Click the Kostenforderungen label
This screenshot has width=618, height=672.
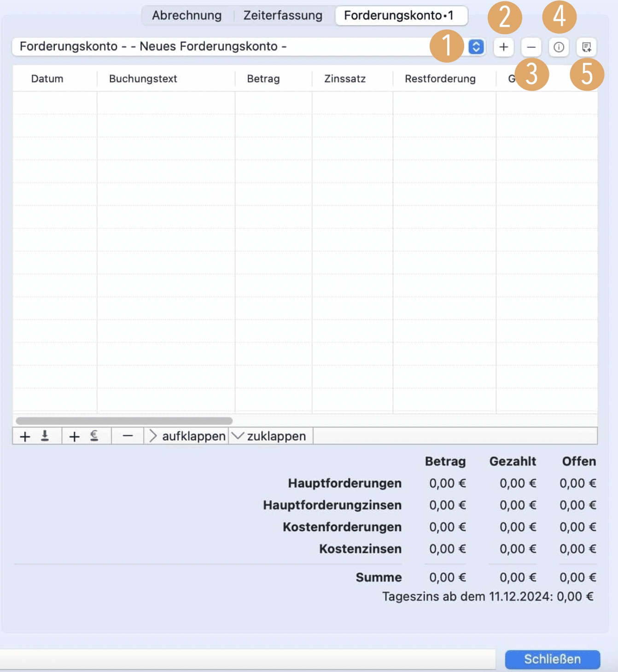pyautogui.click(x=342, y=527)
